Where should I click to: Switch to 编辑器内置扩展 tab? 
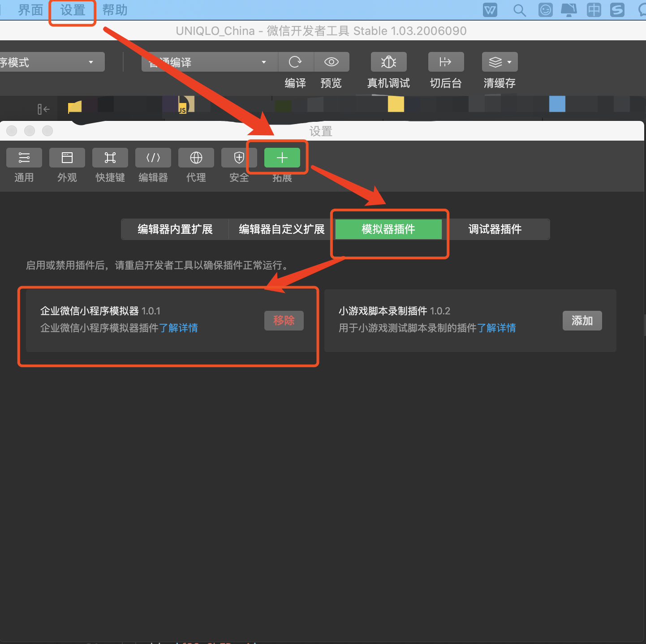pos(175,229)
